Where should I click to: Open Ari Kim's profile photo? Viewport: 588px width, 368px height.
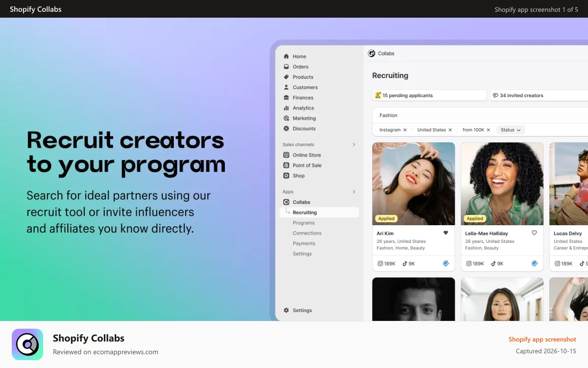pyautogui.click(x=414, y=184)
